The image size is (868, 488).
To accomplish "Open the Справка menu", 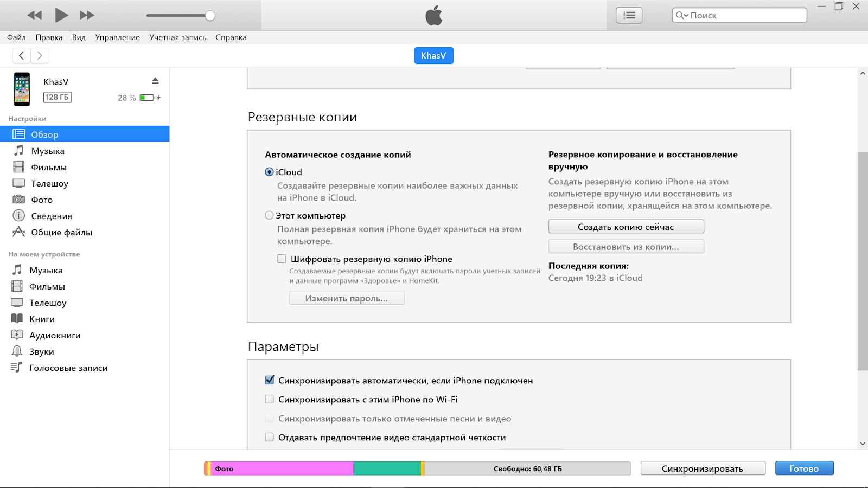I will [x=231, y=37].
